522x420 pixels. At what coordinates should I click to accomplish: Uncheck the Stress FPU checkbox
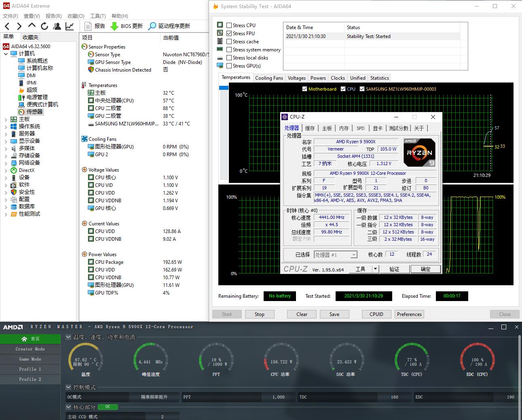pos(229,33)
